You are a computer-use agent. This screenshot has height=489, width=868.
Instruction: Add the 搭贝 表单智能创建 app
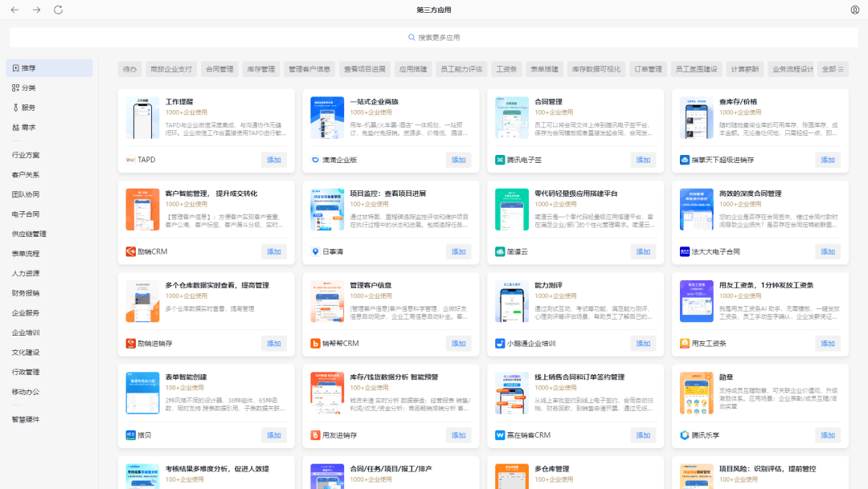click(274, 435)
